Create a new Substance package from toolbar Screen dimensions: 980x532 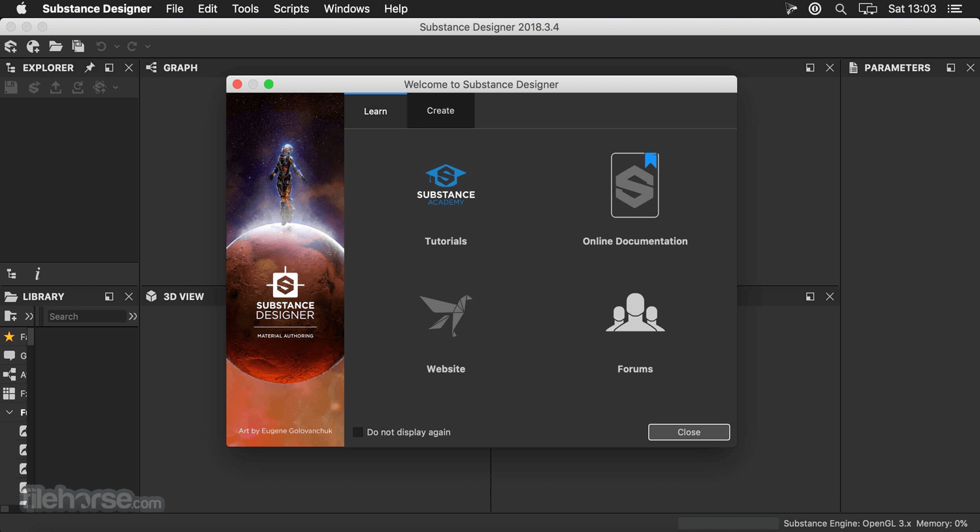tap(11, 46)
